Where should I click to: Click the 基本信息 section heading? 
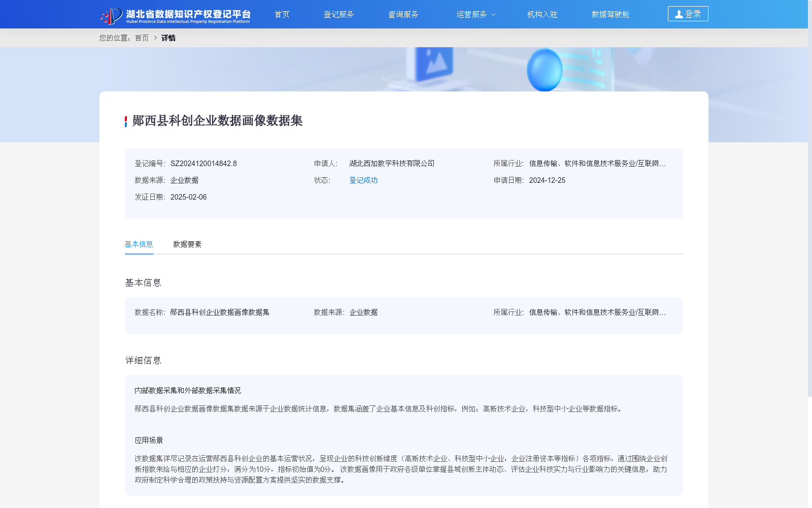143,283
